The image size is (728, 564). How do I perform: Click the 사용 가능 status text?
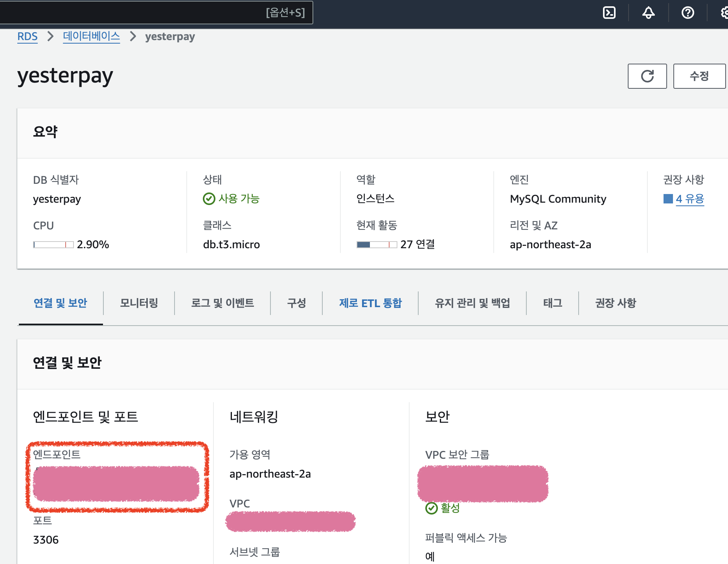tap(239, 199)
